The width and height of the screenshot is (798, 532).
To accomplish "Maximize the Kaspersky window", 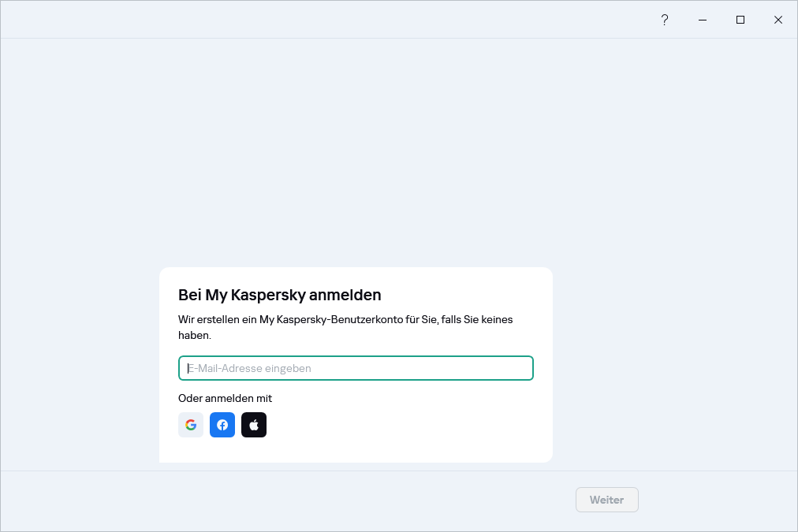I will pos(740,19).
